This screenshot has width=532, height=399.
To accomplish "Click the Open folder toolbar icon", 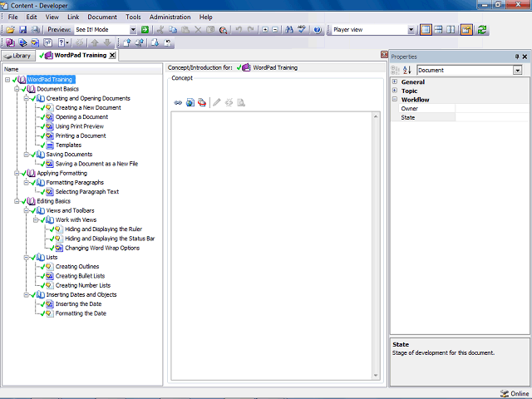I will pyautogui.click(x=11, y=30).
